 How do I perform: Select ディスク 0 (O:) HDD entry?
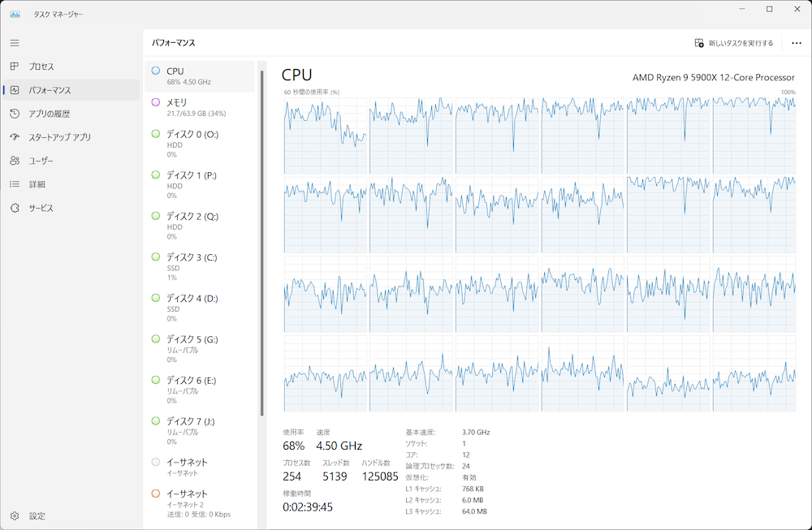(x=200, y=144)
